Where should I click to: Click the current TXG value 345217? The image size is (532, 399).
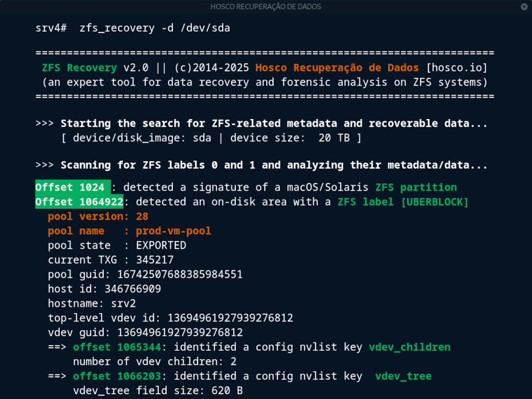(x=155, y=260)
